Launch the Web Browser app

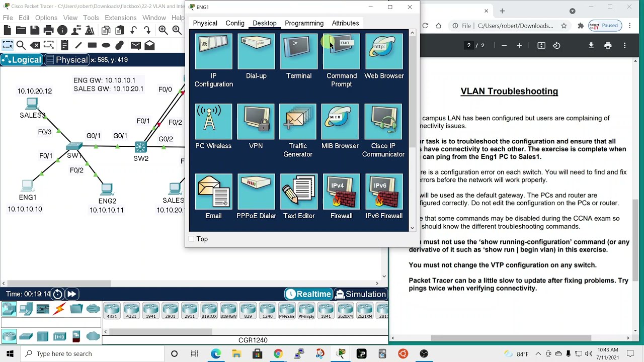(384, 51)
